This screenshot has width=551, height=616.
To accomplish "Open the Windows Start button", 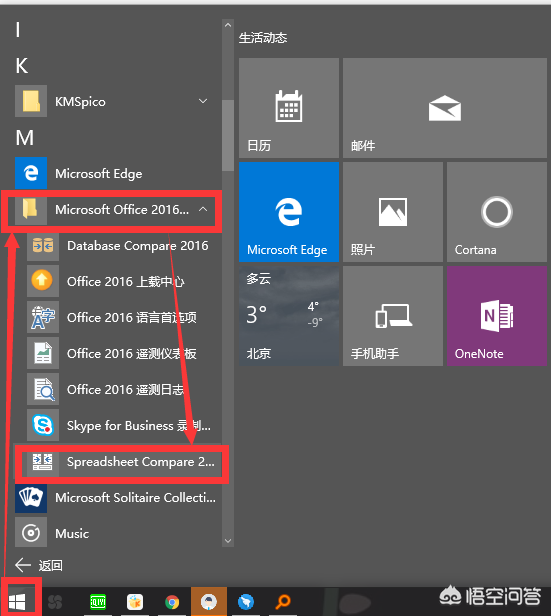I will 17,601.
